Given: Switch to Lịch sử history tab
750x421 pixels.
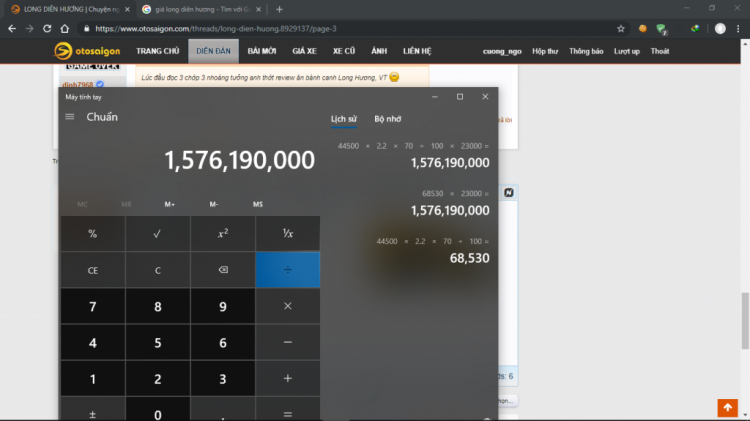Looking at the screenshot, I should [x=343, y=119].
